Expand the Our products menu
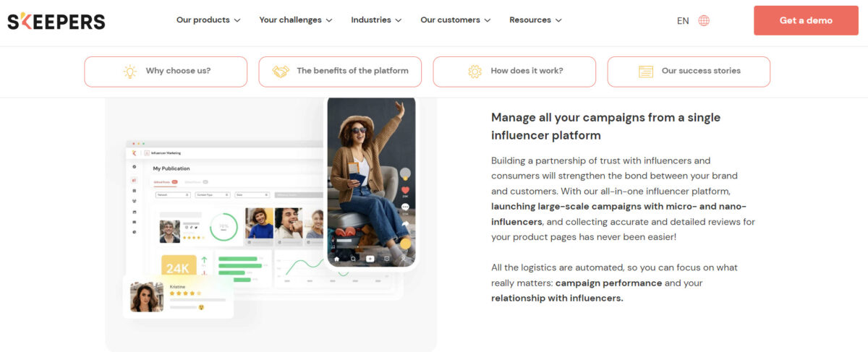Viewport: 868px width, 352px height. 208,20
